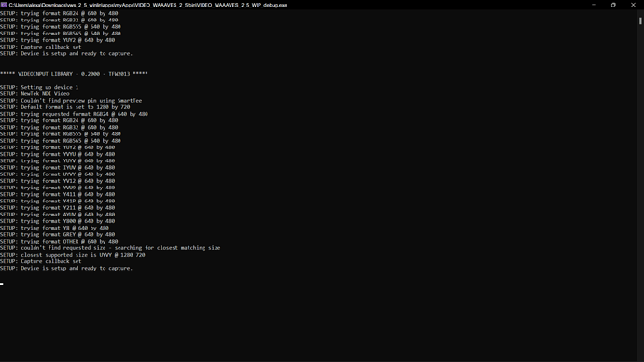
Task: Minimize the VIDEO_WAAAVES debug console window
Action: (594, 5)
